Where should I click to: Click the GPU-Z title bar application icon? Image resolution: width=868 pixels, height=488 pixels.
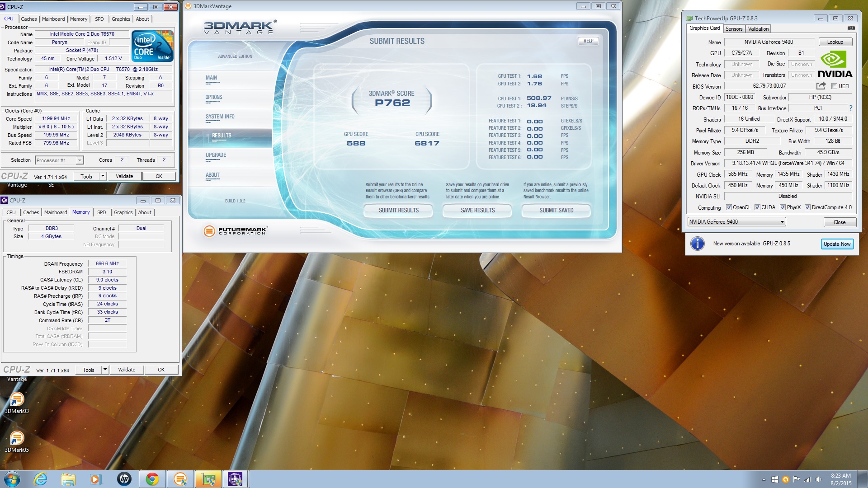point(689,19)
